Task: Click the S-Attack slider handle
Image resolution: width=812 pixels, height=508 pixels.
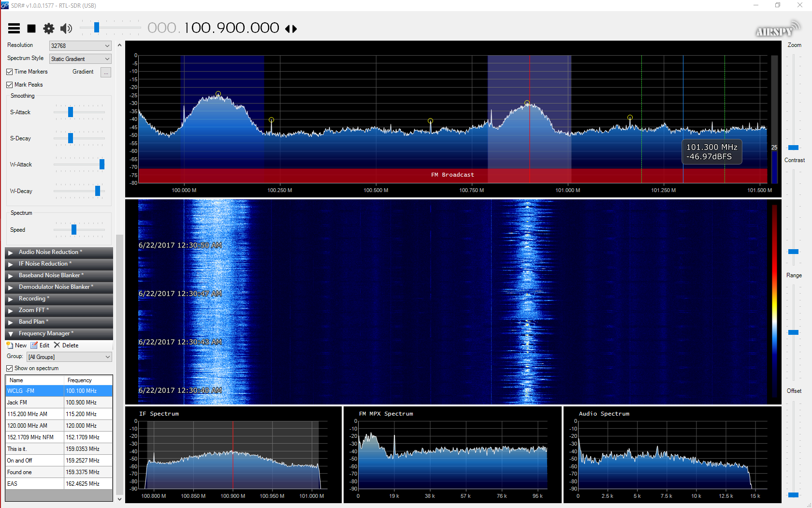Action: (x=71, y=112)
